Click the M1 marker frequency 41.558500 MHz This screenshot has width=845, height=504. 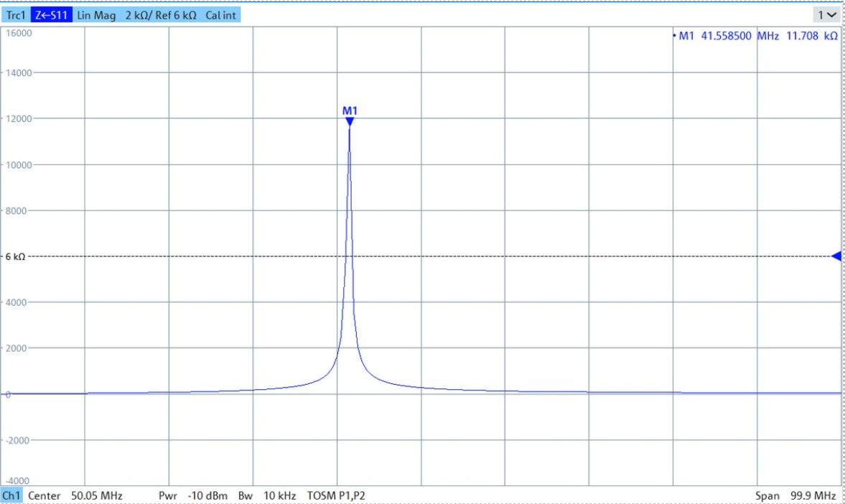click(740, 36)
